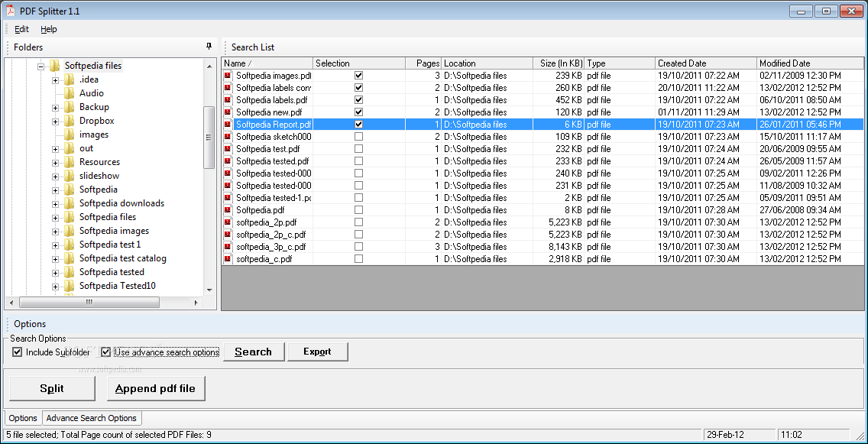Image resolution: width=868 pixels, height=444 pixels.
Task: Expand the Backup folder node
Action: point(55,108)
